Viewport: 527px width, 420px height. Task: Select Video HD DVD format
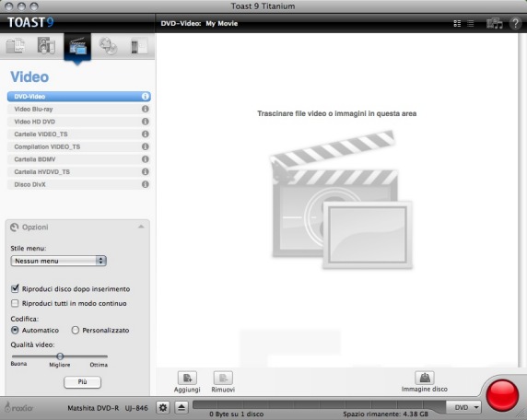(78, 122)
